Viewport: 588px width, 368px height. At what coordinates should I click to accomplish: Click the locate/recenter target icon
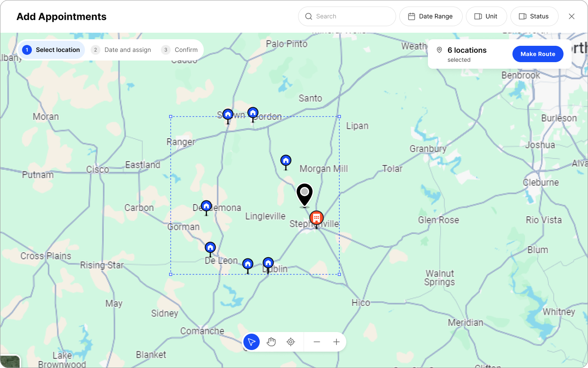click(x=291, y=342)
